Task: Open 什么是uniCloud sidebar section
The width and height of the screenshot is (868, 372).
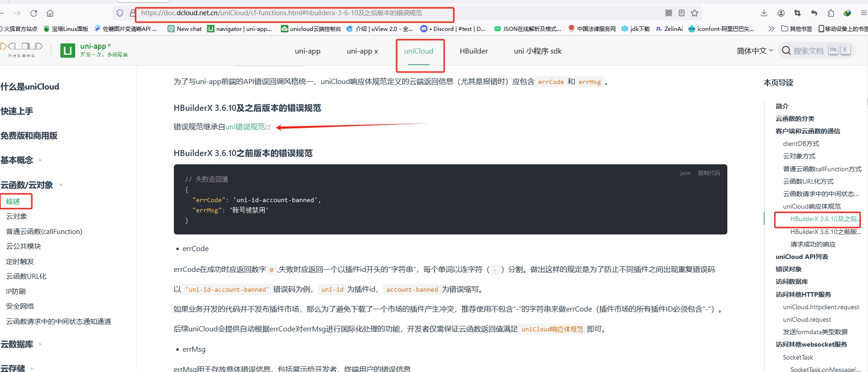Action: point(30,87)
